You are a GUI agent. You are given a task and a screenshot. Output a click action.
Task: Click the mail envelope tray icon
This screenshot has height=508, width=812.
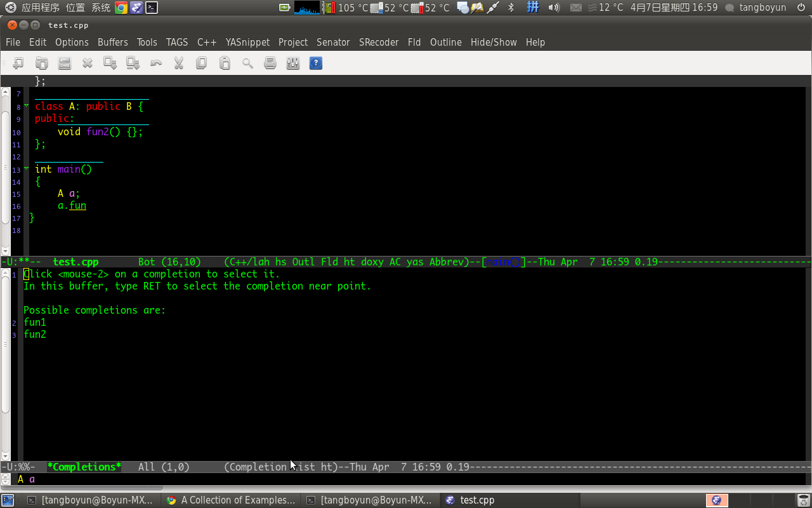pos(576,8)
